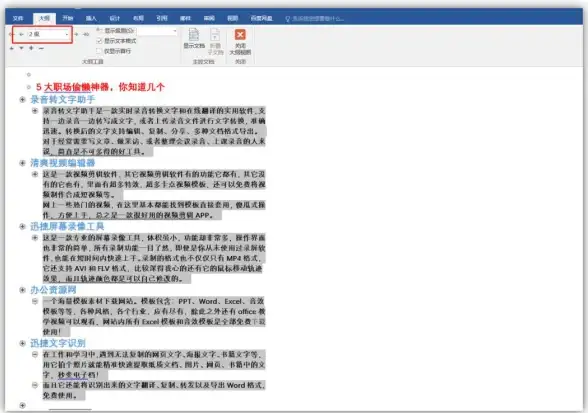Open the Design ribbon tab
588x413 pixels.
115,18
